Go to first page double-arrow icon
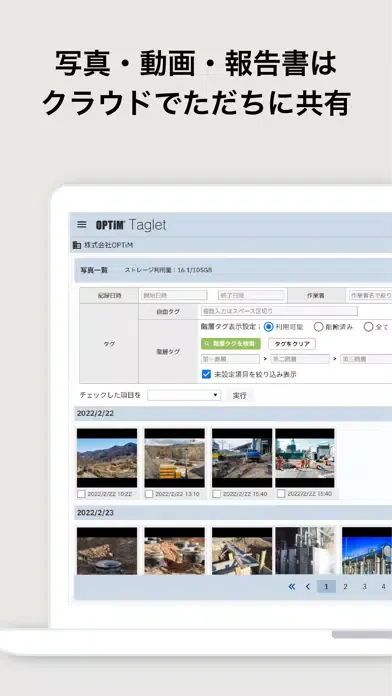The width and height of the screenshot is (392, 696). click(x=292, y=586)
